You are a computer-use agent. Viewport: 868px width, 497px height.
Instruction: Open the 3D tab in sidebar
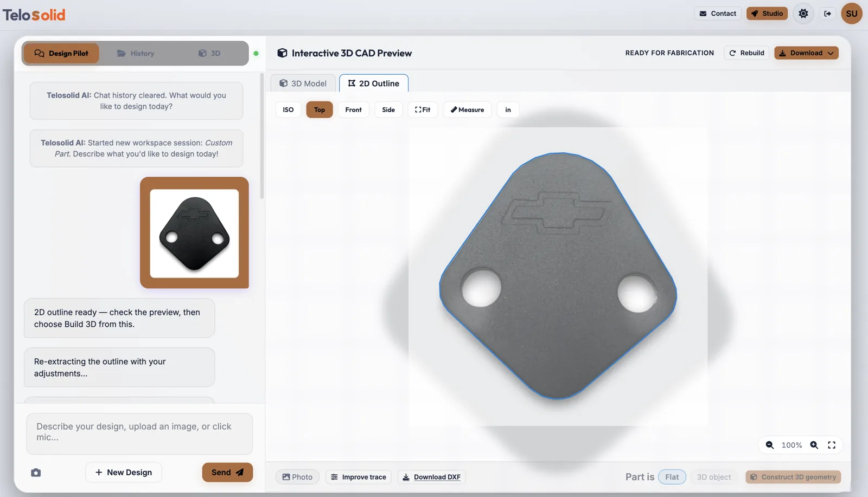point(209,53)
